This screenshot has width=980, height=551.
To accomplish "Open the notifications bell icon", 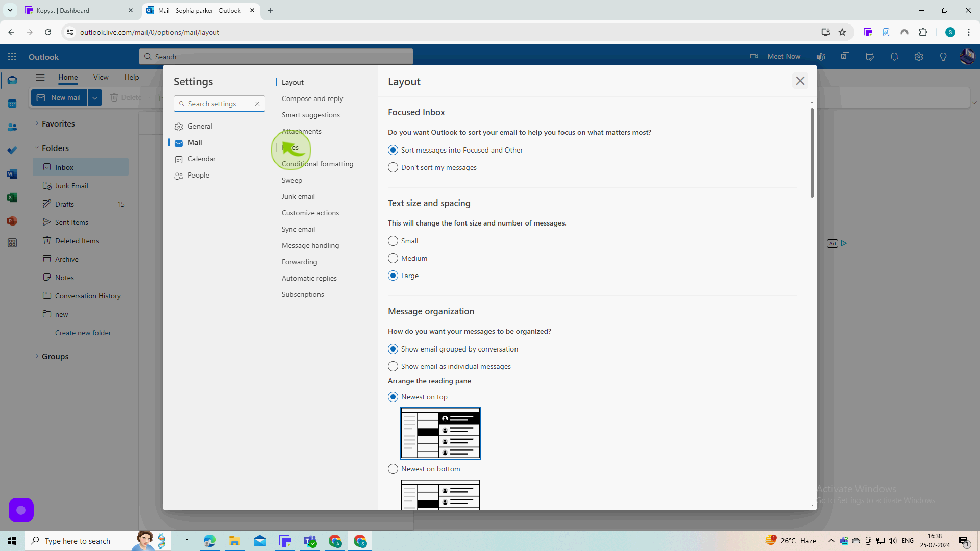I will [x=894, y=57].
